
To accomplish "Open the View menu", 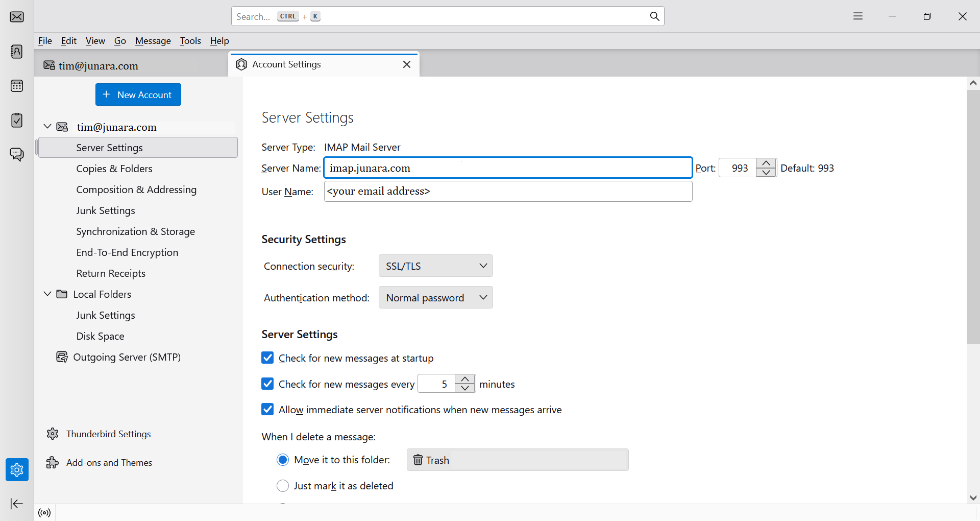I will [95, 41].
